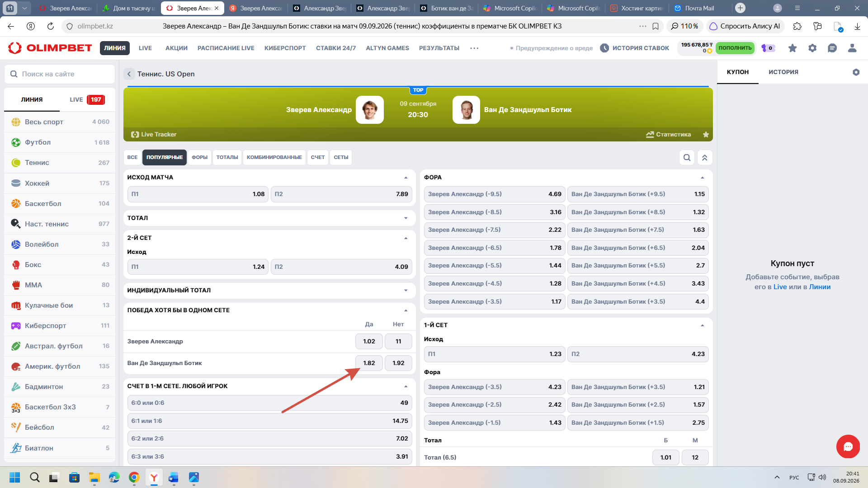Select odds 1.82 for Ван Де Зандшульп
Image resolution: width=868 pixels, height=488 pixels.
[369, 363]
